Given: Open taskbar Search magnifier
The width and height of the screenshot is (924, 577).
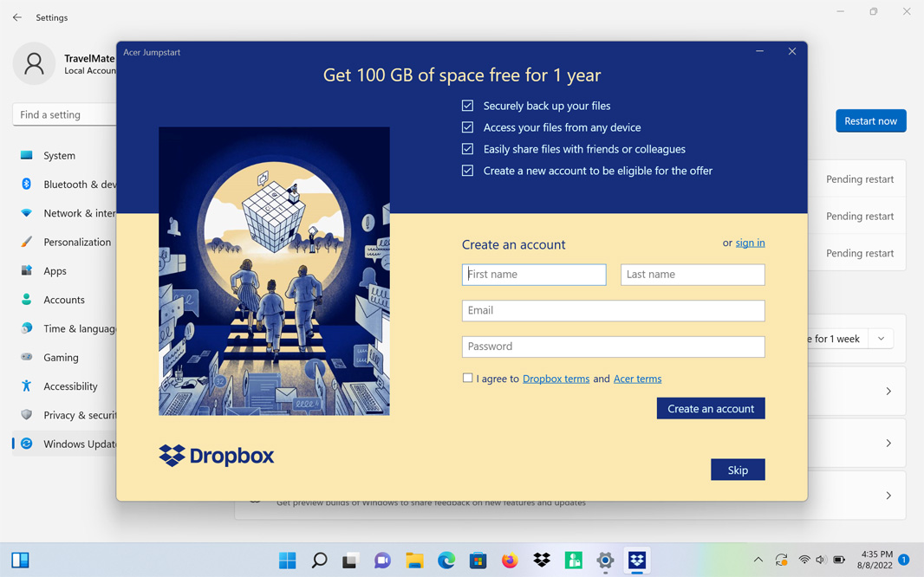Looking at the screenshot, I should pyautogui.click(x=319, y=560).
